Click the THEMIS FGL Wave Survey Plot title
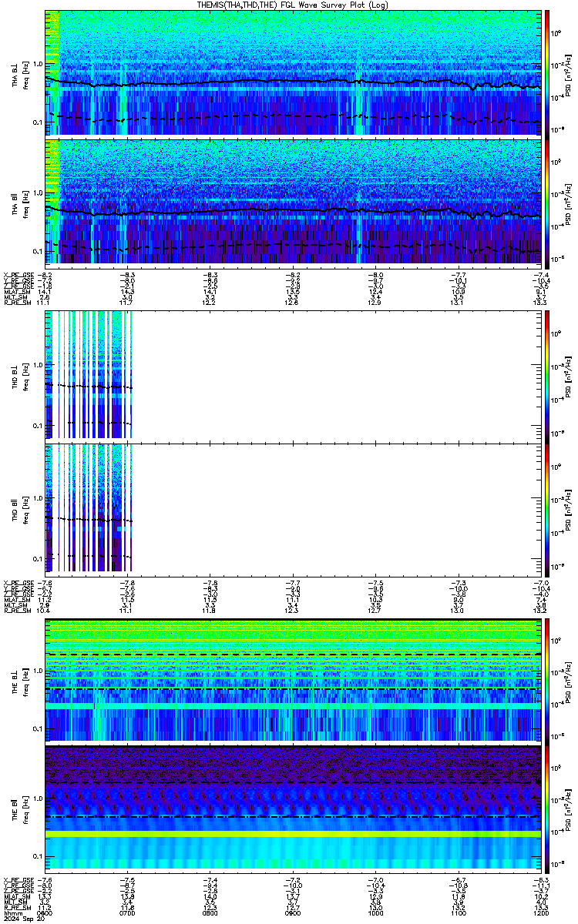This screenshot has height=924, width=578. (293, 5)
